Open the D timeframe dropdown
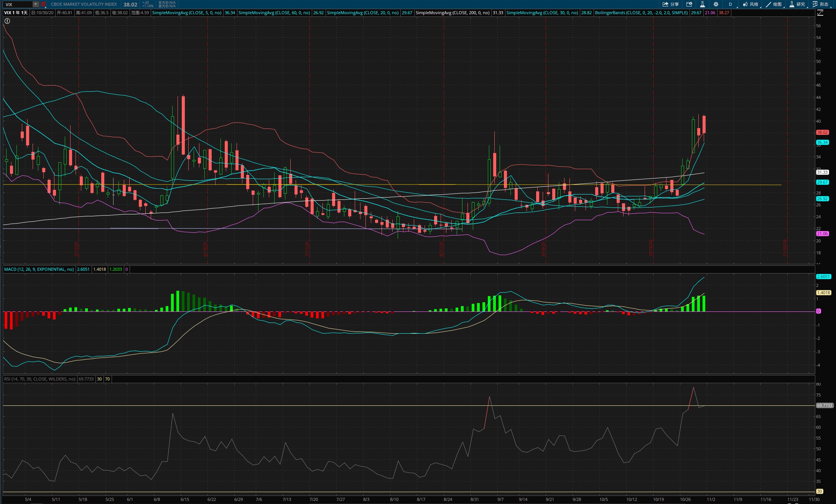 tap(731, 4)
